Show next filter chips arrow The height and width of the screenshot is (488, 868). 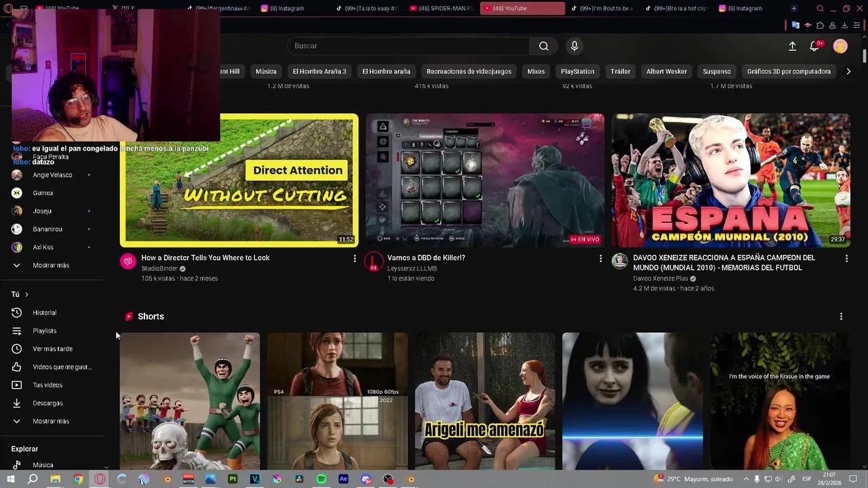pos(848,71)
